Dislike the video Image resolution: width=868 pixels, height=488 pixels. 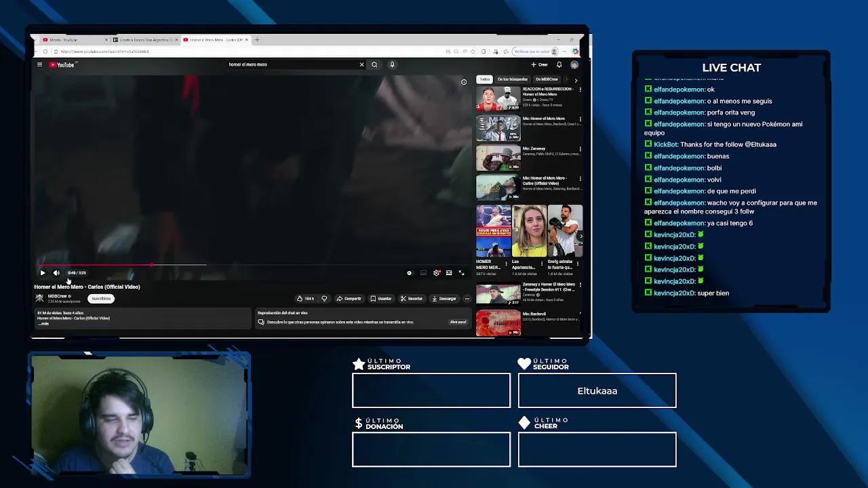tap(324, 298)
